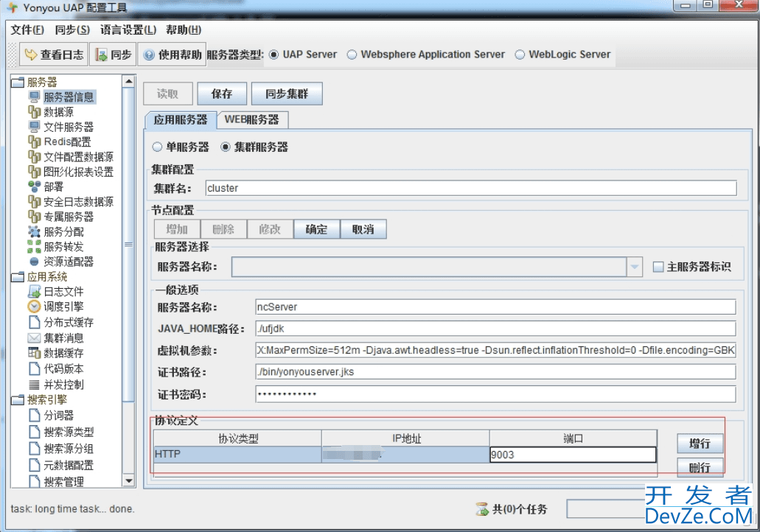Viewport: 760px width, 532px height.
Task: Click the 同步集群 button
Action: [x=287, y=94]
